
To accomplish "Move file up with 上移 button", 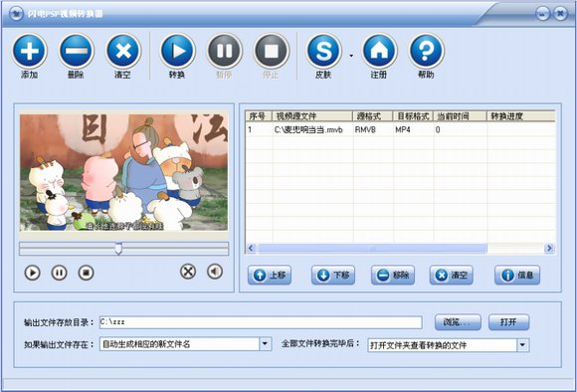I will (270, 275).
